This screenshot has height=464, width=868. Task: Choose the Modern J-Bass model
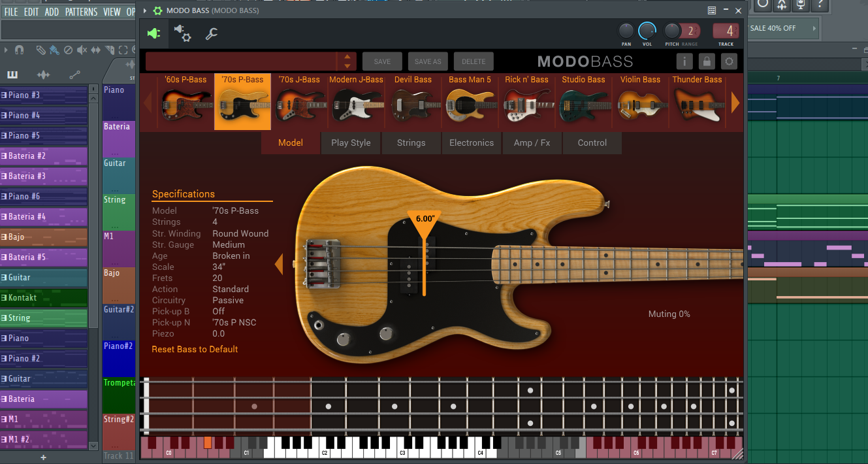356,101
